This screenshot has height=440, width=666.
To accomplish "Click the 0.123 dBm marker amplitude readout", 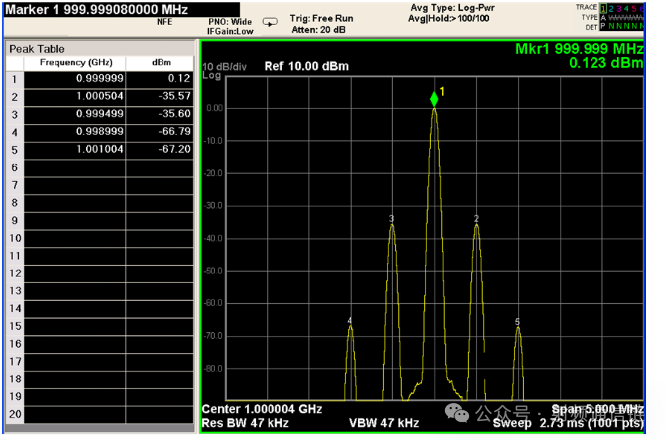I will coord(606,63).
